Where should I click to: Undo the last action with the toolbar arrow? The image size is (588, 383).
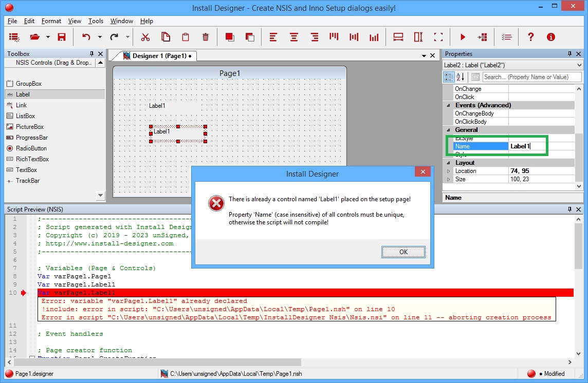[x=86, y=37]
